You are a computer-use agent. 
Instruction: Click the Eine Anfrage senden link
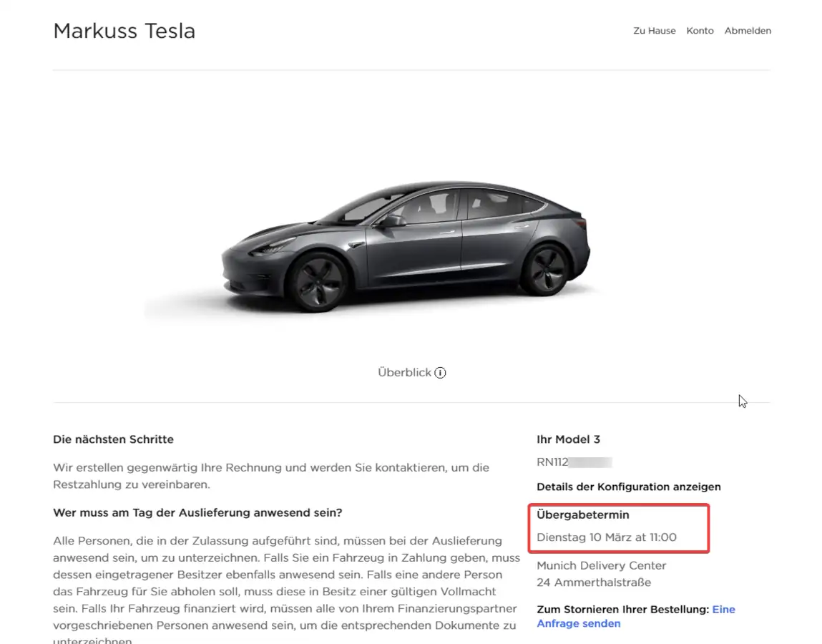pyautogui.click(x=579, y=623)
